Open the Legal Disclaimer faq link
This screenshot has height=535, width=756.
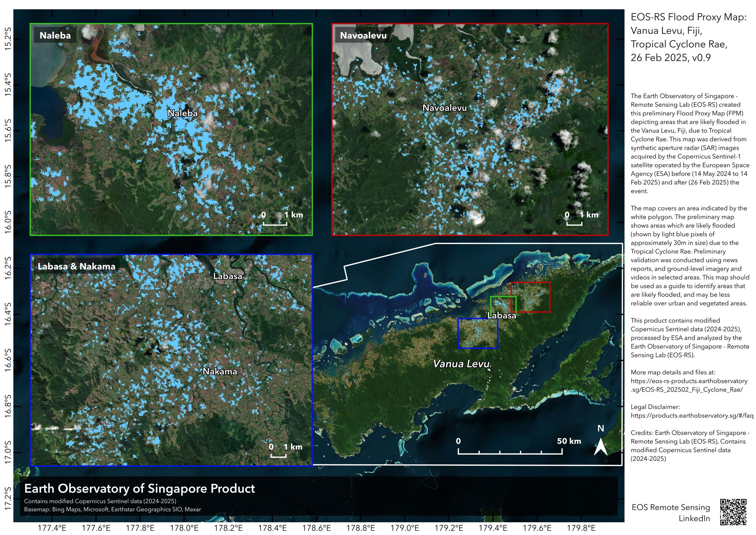click(x=692, y=416)
